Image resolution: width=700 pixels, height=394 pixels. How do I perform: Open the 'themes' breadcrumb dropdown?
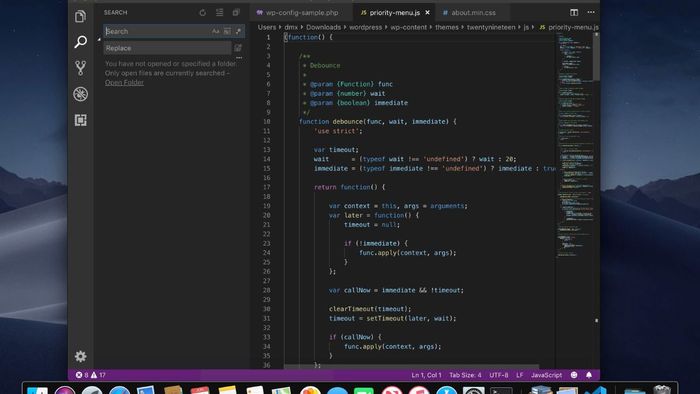(x=447, y=27)
